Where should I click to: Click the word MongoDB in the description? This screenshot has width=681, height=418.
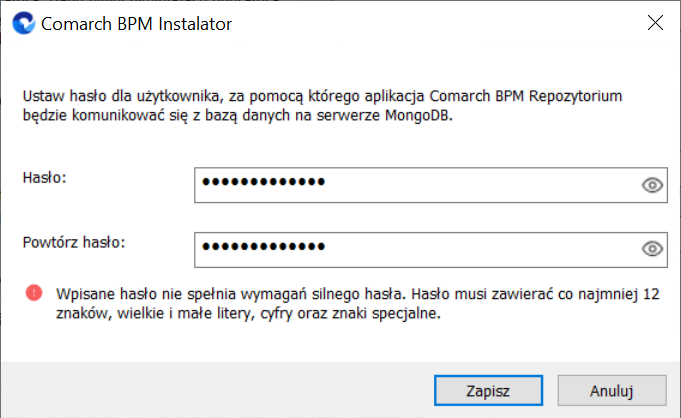(x=419, y=115)
